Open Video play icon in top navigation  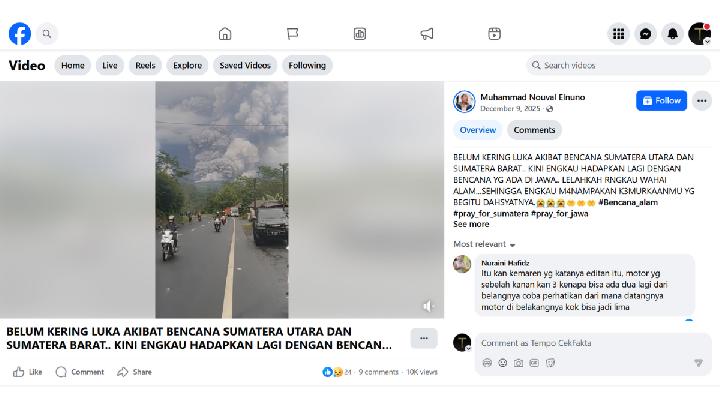point(359,34)
